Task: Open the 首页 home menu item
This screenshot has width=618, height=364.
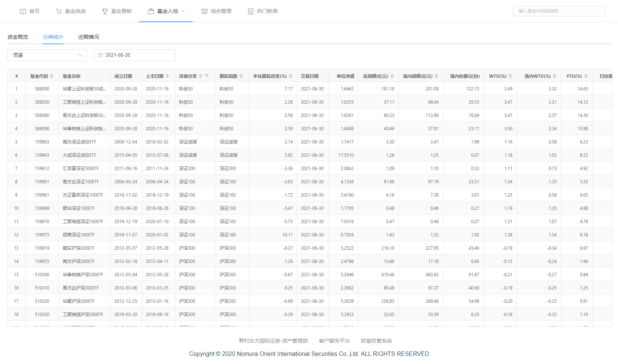Action: pyautogui.click(x=30, y=11)
